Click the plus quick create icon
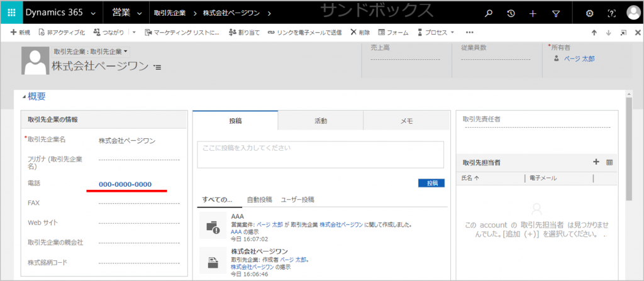Image resolution: width=644 pixels, height=281 pixels. [x=533, y=13]
